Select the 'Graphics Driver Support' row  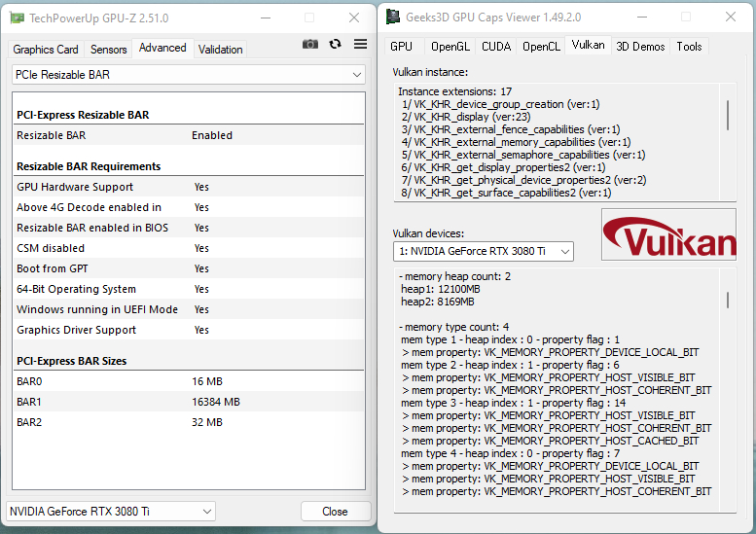[189, 330]
